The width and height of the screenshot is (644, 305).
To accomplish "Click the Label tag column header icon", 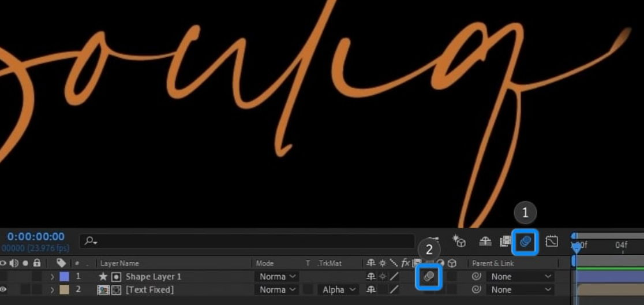I will 61,263.
